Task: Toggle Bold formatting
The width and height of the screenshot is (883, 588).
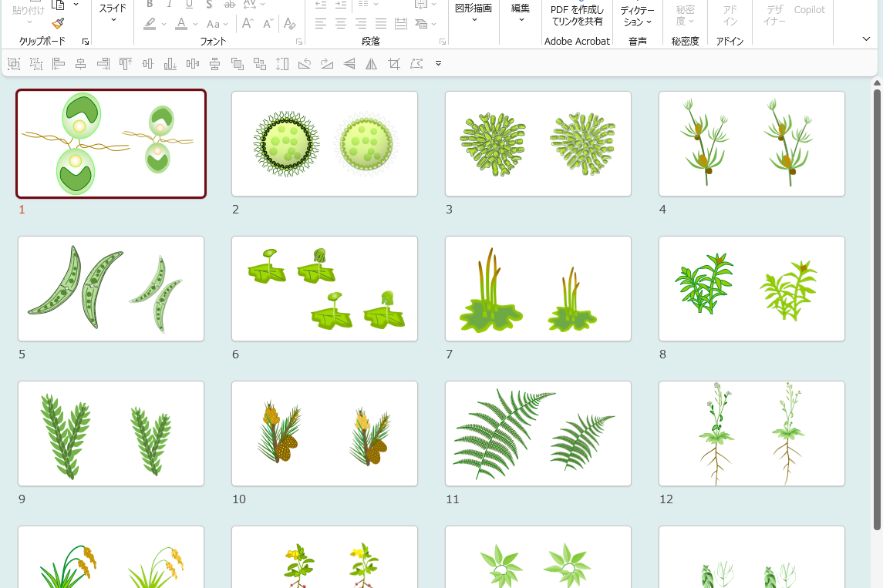Action: point(150,4)
